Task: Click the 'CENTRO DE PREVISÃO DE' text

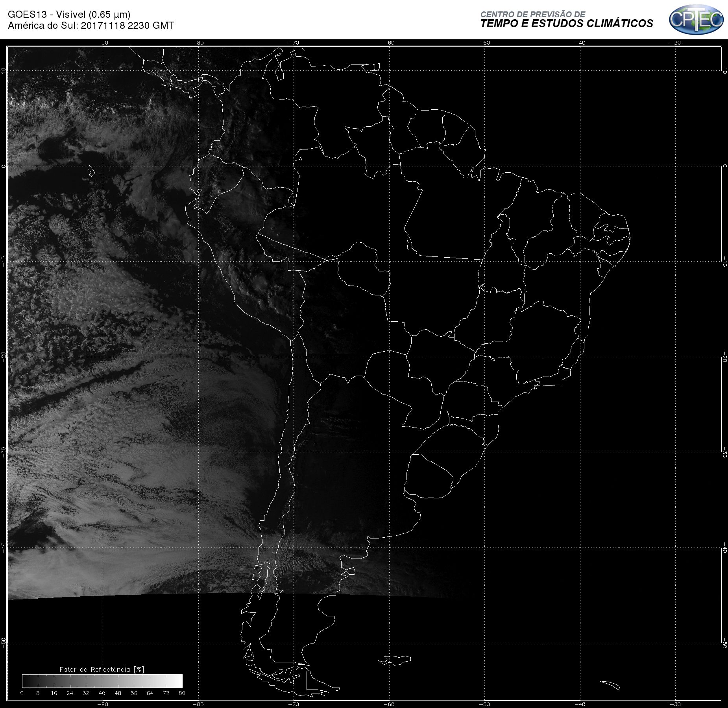Action: (x=533, y=14)
